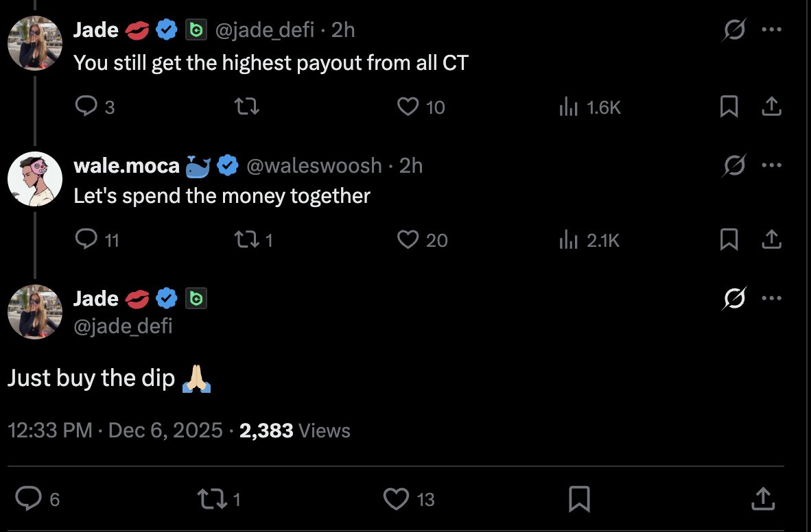Open more options on Just buy the dip tweet
811x532 pixels.
point(771,298)
